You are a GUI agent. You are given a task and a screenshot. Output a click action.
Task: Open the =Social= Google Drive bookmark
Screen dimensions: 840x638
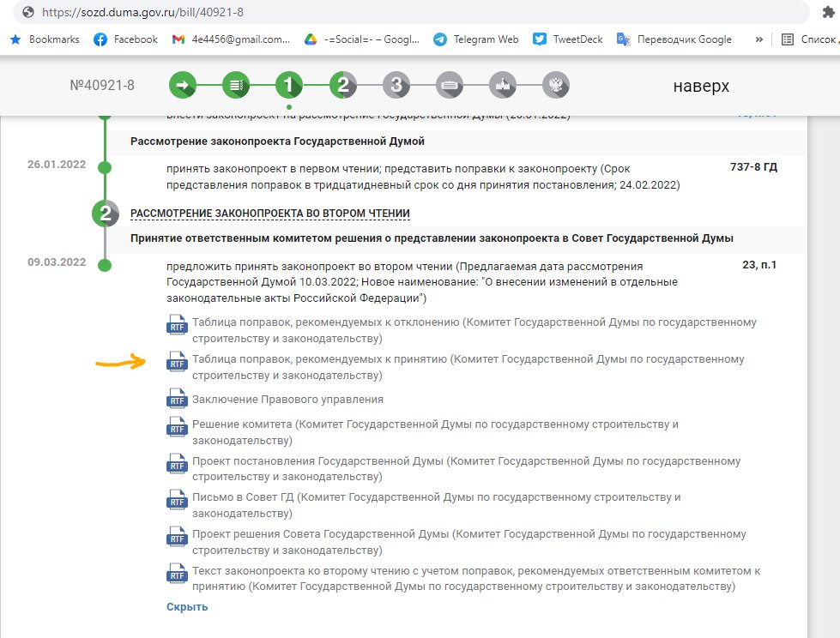pos(361,39)
